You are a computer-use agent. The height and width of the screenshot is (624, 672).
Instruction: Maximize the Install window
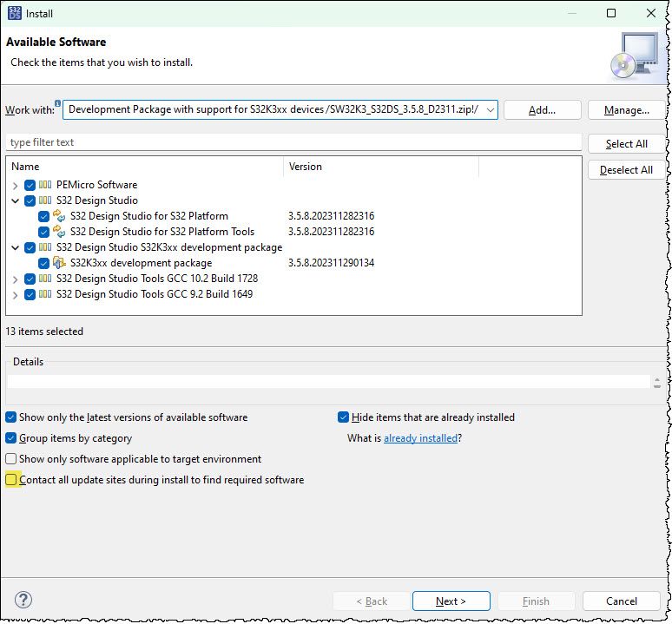[x=611, y=13]
